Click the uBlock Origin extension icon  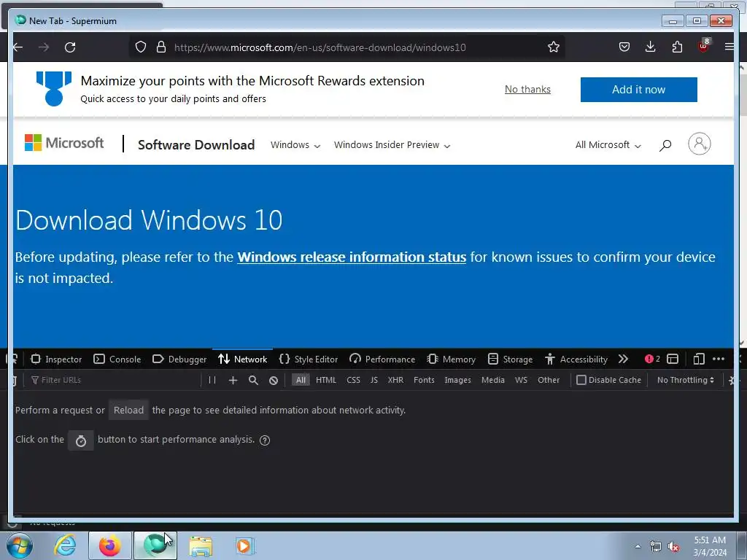704,46
